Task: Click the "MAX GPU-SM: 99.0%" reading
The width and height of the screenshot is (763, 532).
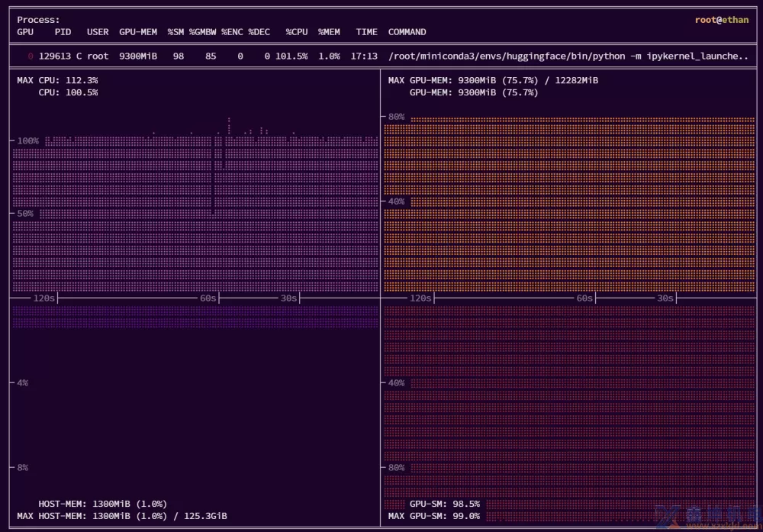Action: click(434, 516)
